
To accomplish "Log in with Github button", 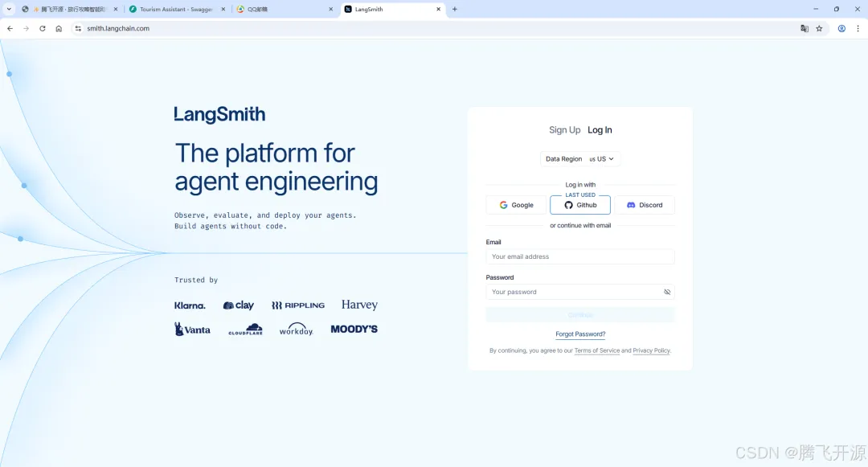I will (580, 205).
